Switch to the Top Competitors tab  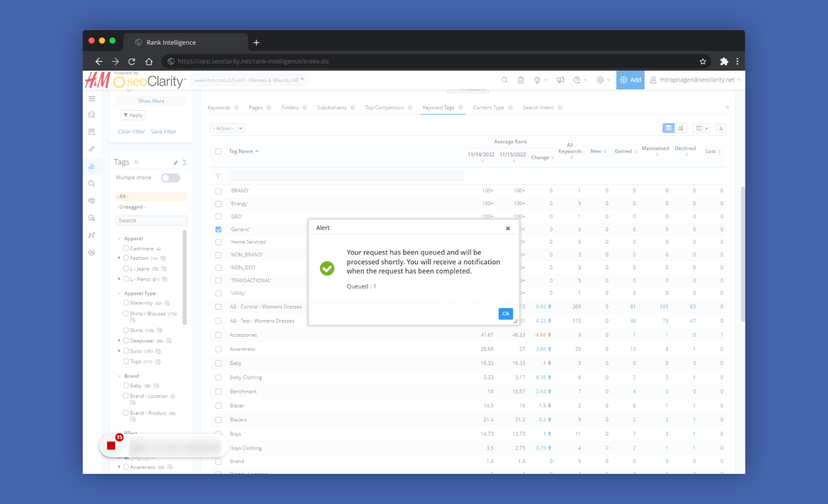pos(385,108)
